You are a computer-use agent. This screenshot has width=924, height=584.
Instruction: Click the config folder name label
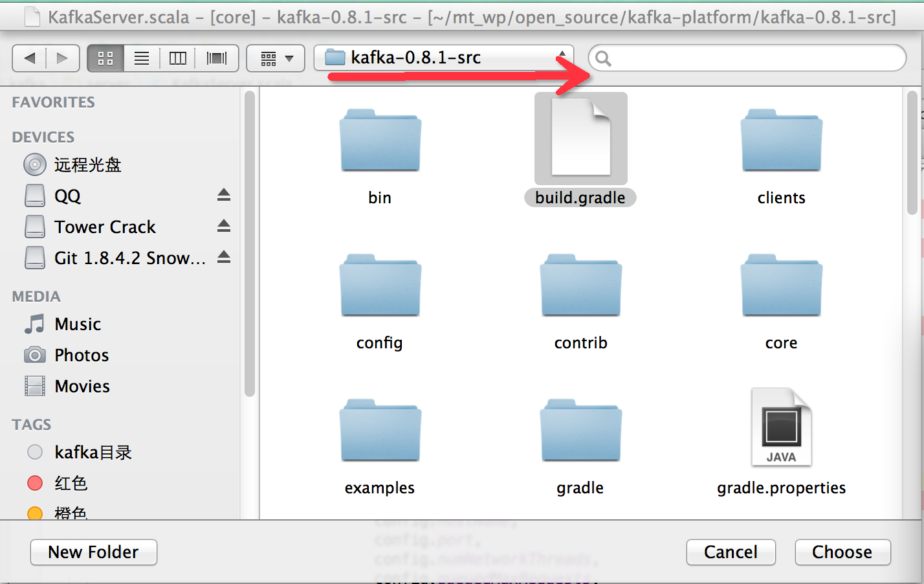coord(380,343)
